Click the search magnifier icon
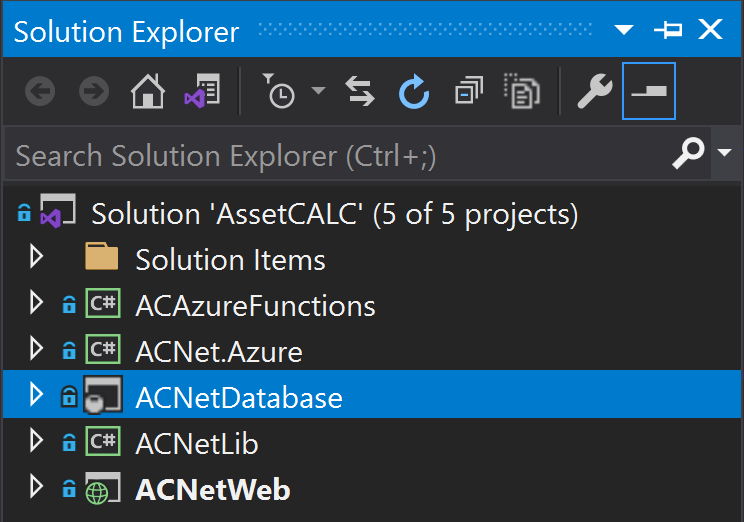744x522 pixels. click(688, 153)
